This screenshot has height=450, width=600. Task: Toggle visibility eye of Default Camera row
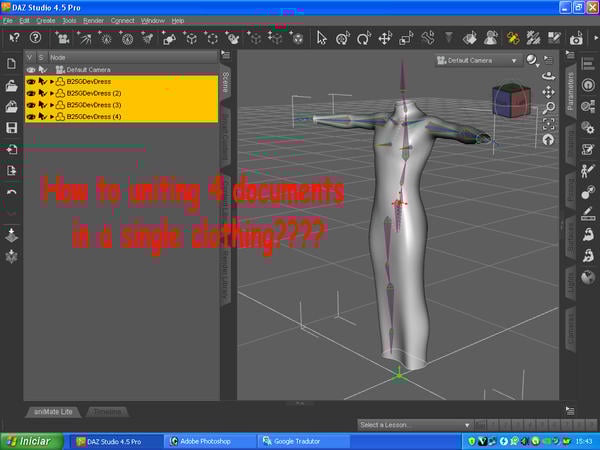click(x=31, y=70)
